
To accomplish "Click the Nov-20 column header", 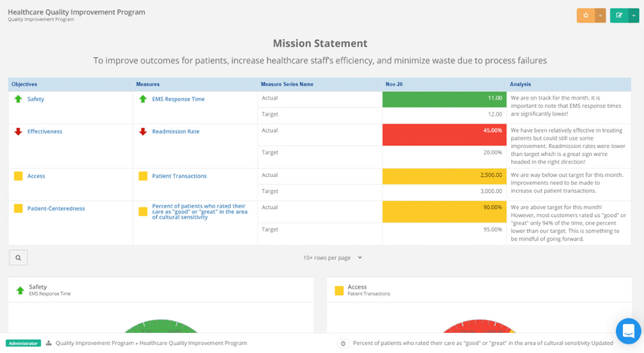I will tap(394, 84).
